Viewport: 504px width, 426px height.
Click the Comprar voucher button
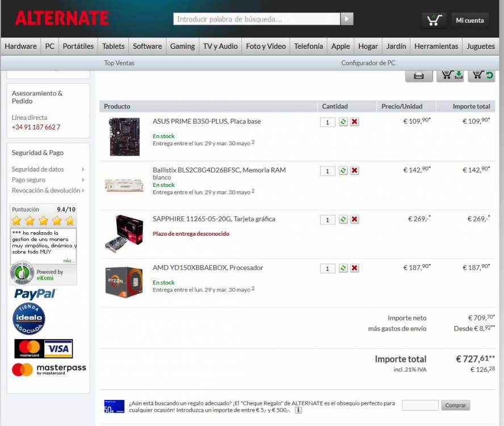(x=455, y=405)
